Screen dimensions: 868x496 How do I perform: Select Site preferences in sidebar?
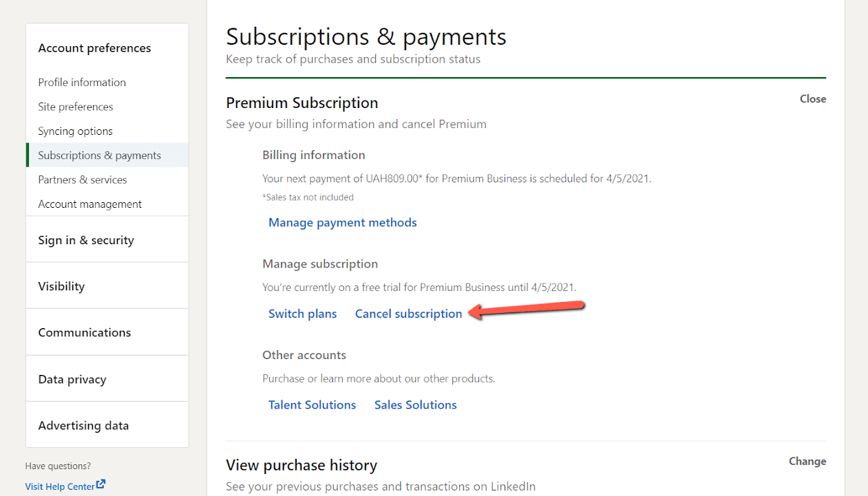point(76,107)
